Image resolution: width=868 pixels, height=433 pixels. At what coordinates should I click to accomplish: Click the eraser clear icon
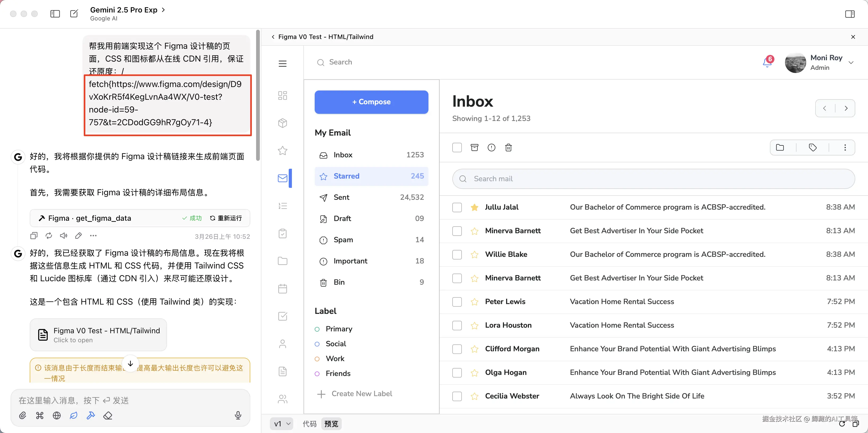(x=108, y=415)
